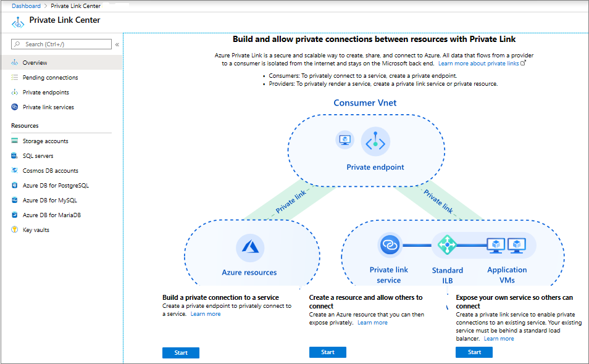Click Learn more under Create a resource section
The image size is (589, 364).
[x=372, y=322]
